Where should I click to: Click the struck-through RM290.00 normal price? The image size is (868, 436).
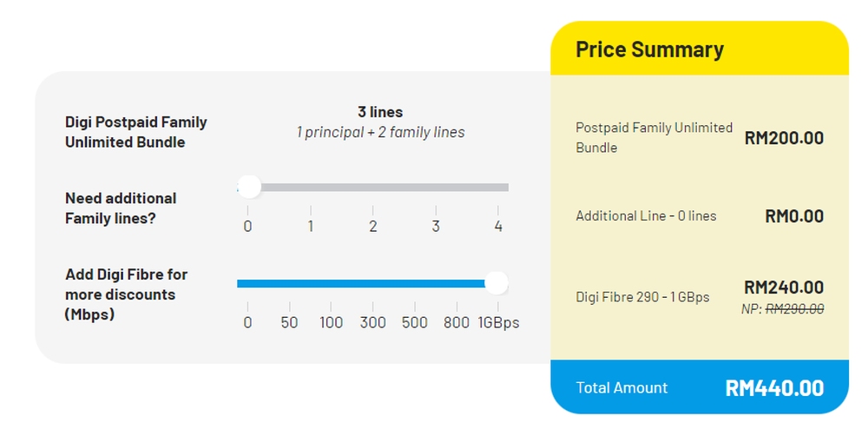794,308
